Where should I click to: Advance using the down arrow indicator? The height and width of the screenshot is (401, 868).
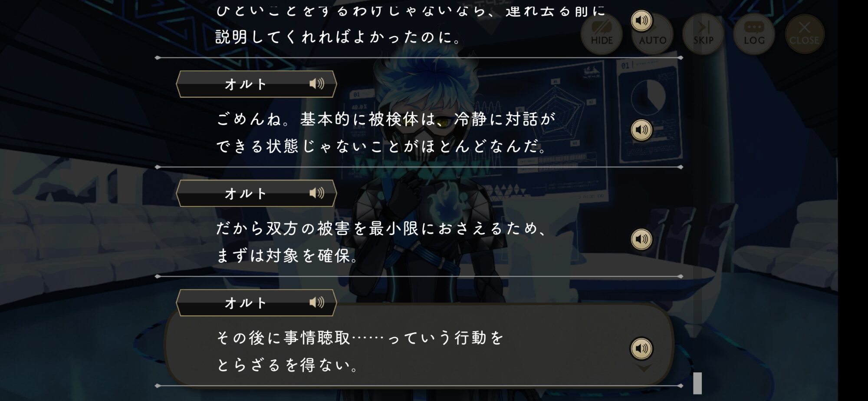pos(644,368)
